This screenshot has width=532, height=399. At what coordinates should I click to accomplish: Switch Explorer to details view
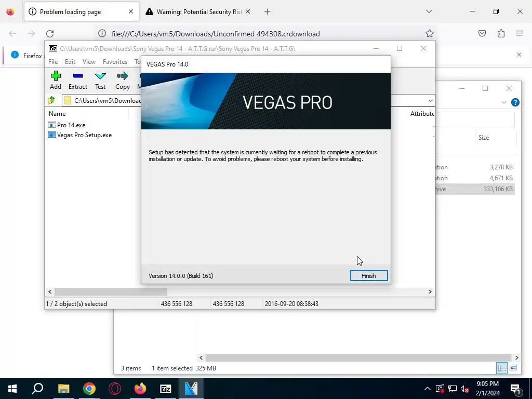click(502, 368)
